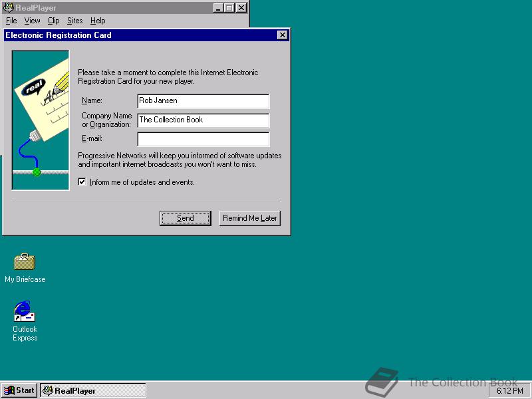Click into the Name field
This screenshot has height=399, width=532.
point(203,101)
